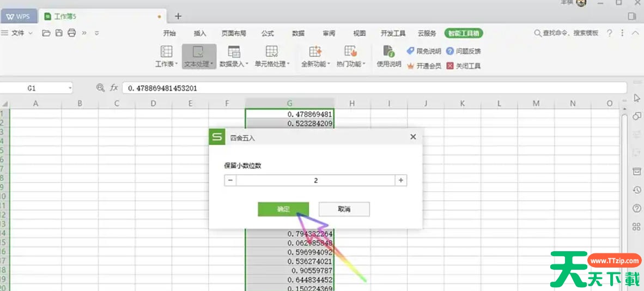The image size is (644, 291).
Task: Open 问题反馈 feedback
Action: pyautogui.click(x=463, y=51)
